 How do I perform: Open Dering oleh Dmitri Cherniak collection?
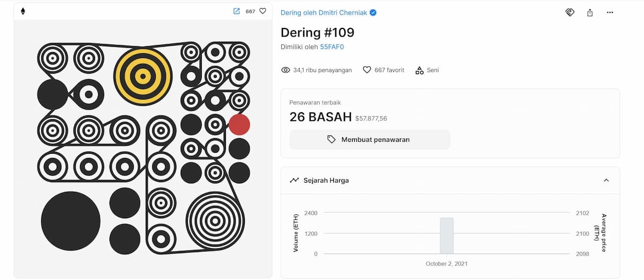pos(324,12)
